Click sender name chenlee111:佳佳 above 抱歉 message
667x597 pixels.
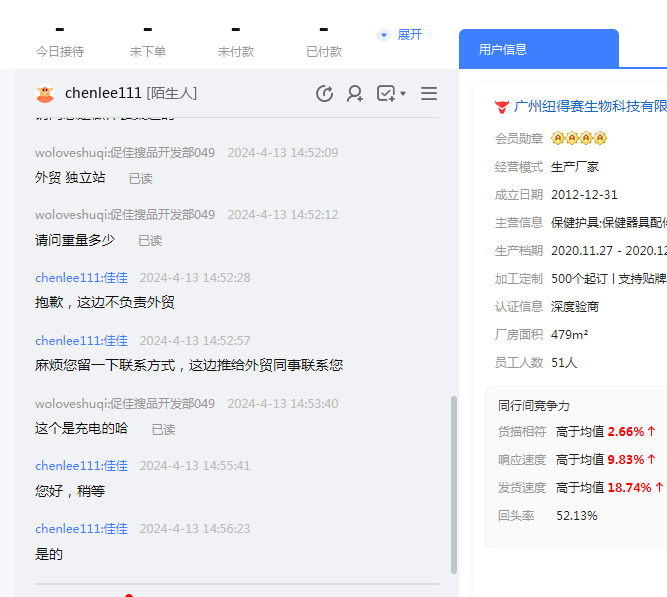pos(82,278)
